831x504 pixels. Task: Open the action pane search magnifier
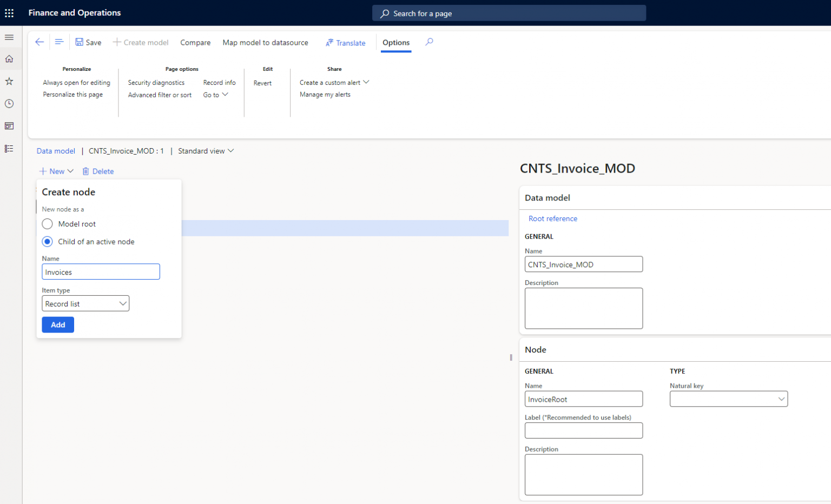tap(429, 42)
